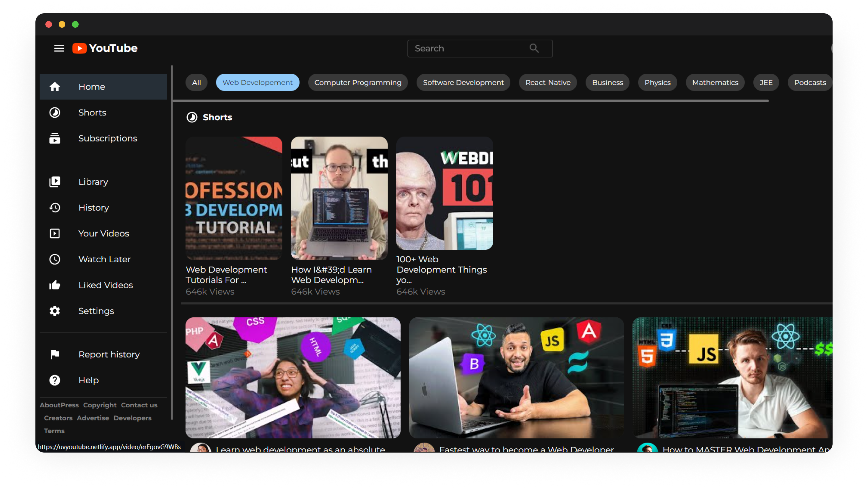
Task: Open Liked Videos in sidebar
Action: (104, 285)
